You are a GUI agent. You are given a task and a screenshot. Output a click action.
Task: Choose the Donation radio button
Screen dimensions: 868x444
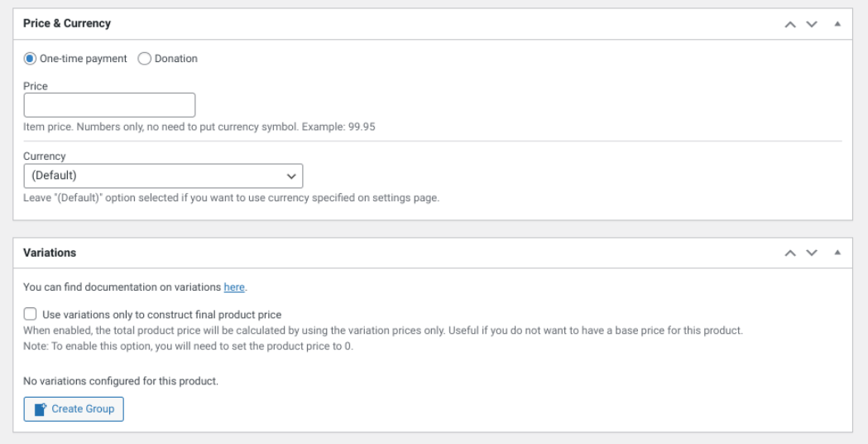(145, 59)
